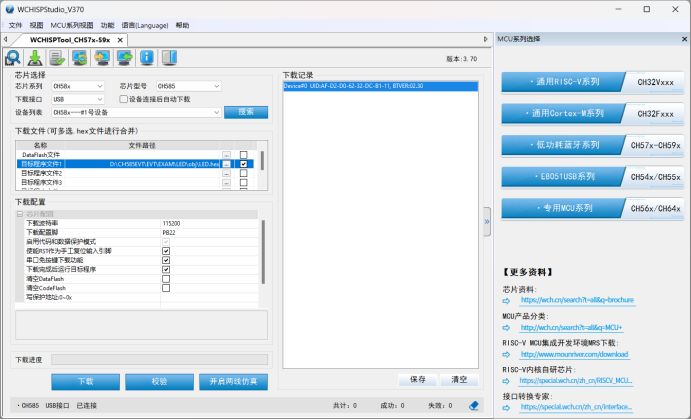The image size is (691, 420).
Task: Collapse side panel with » handle
Action: (487, 222)
